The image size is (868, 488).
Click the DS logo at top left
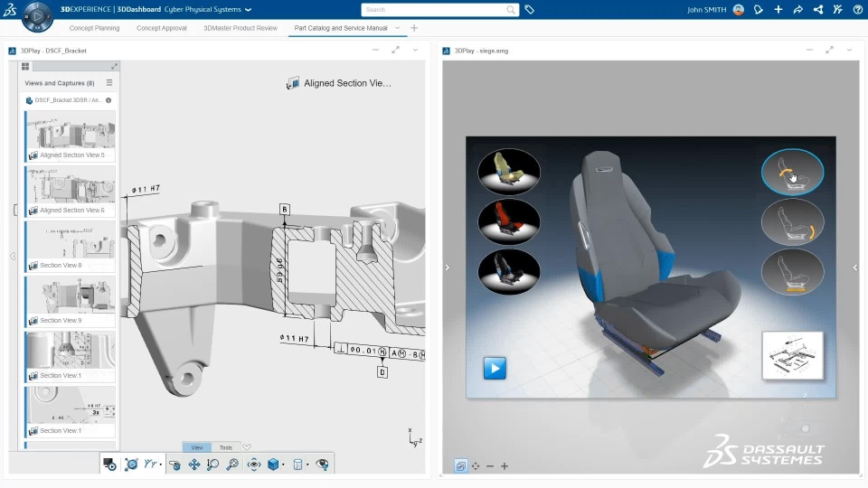tap(10, 9)
